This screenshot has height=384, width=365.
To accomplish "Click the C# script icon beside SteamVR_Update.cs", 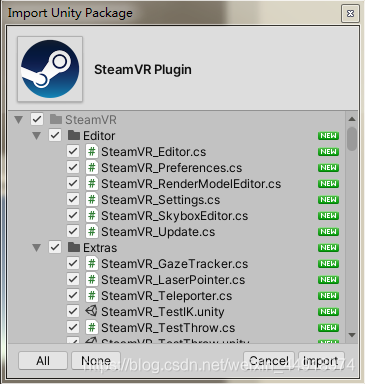I will click(92, 231).
